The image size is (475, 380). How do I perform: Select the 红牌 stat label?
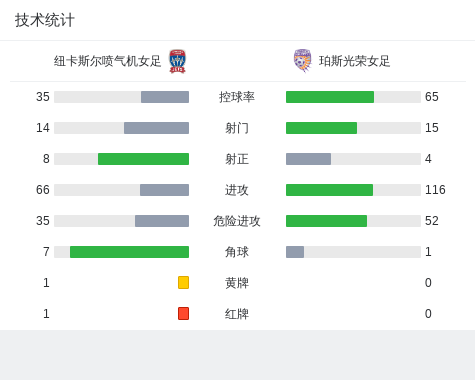(237, 314)
